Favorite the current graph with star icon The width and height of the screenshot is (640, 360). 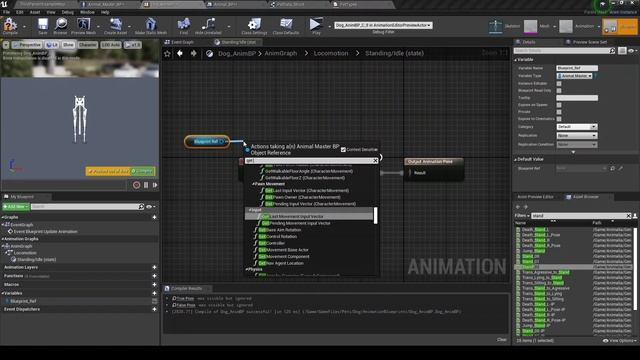pos(167,53)
